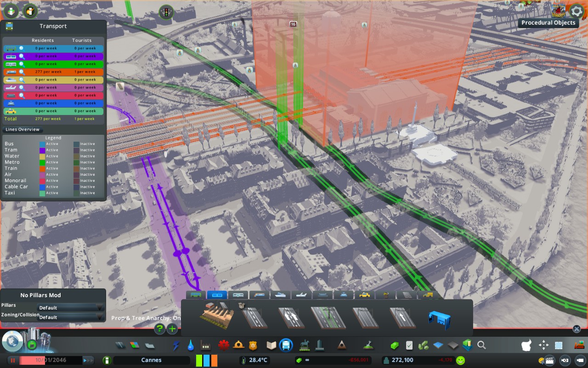Select the Plane transport tab

(x=301, y=295)
